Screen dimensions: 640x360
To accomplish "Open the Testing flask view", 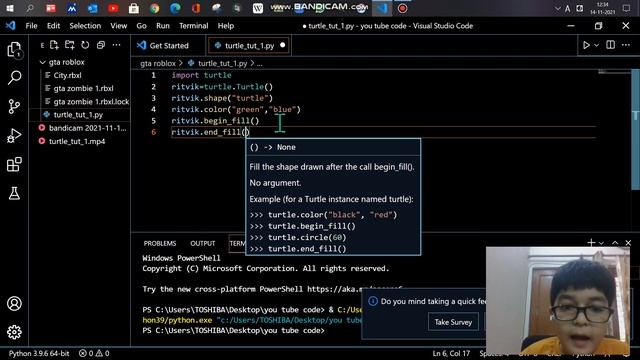I will [x=14, y=193].
